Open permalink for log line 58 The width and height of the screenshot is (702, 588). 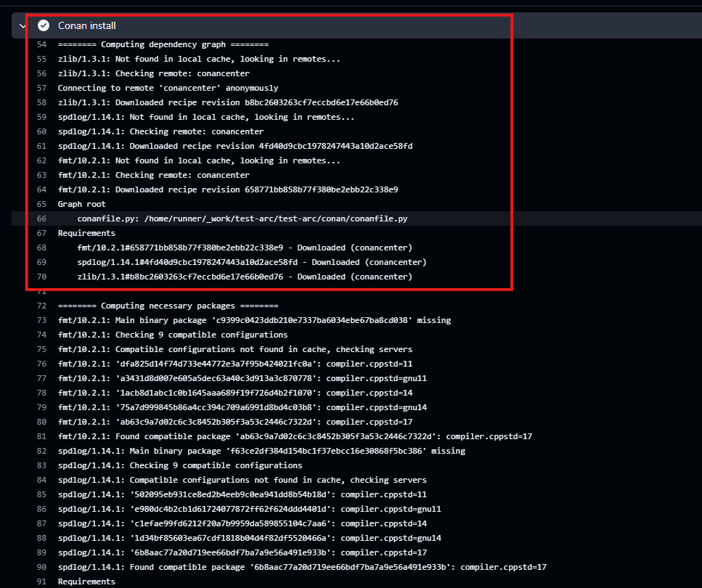[x=41, y=102]
